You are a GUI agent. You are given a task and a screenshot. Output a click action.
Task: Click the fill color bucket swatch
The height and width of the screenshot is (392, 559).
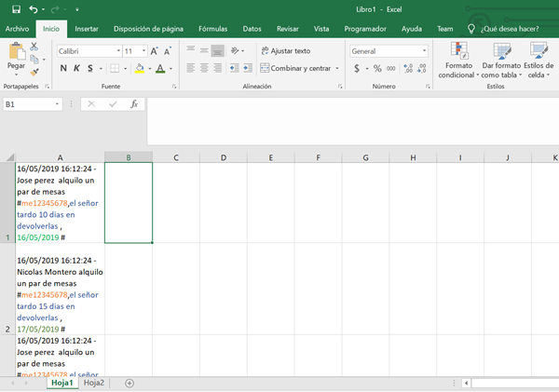(139, 68)
